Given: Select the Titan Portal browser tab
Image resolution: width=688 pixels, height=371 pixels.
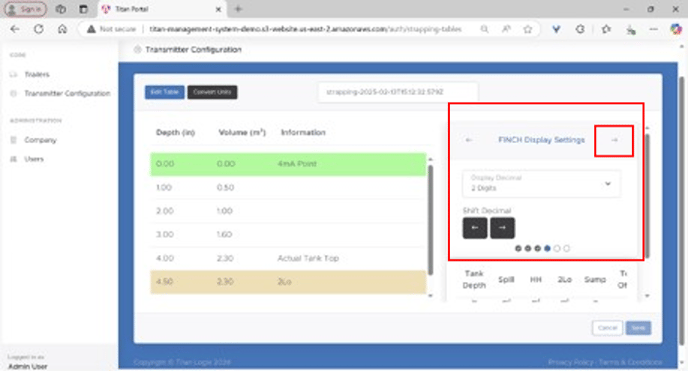Looking at the screenshot, I should [x=161, y=9].
